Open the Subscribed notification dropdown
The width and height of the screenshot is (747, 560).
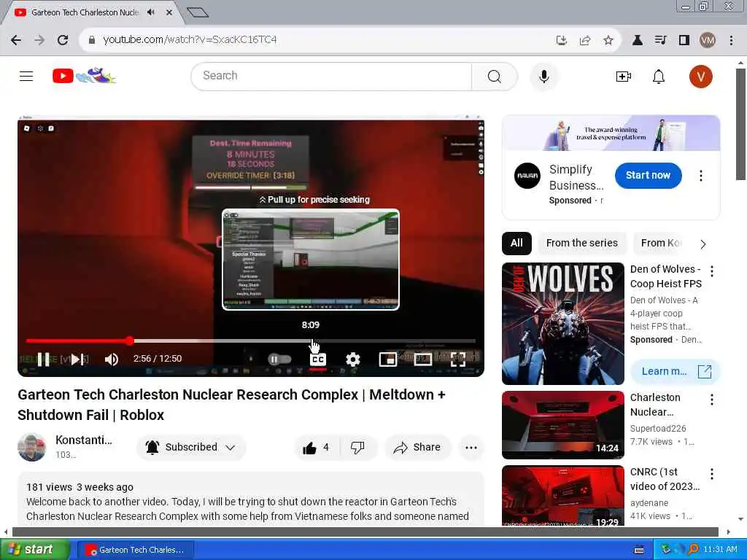(191, 447)
